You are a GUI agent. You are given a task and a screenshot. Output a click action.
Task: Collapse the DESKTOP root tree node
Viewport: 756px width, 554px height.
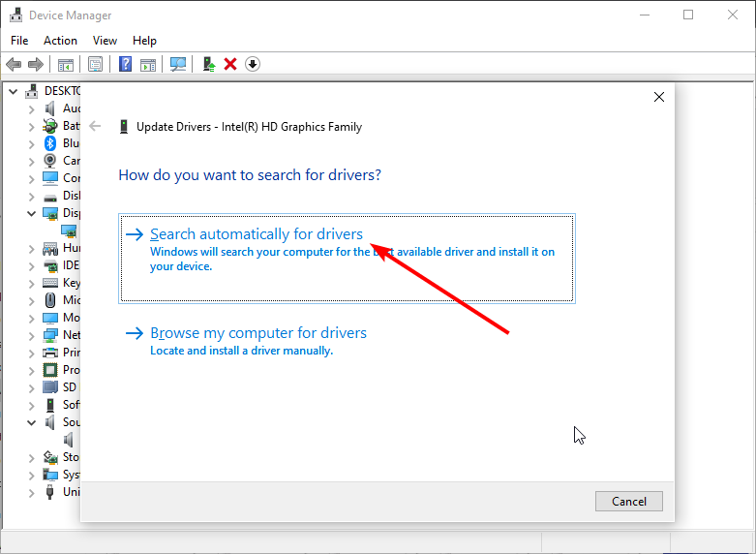[x=14, y=91]
